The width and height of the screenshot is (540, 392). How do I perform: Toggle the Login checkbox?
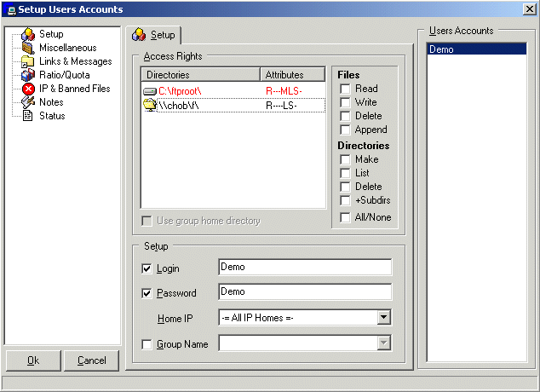point(146,268)
